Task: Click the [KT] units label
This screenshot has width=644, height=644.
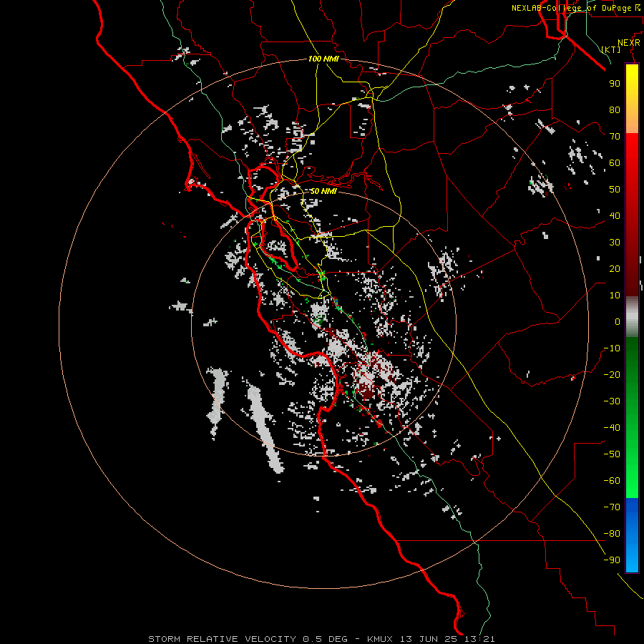Action: point(611,49)
